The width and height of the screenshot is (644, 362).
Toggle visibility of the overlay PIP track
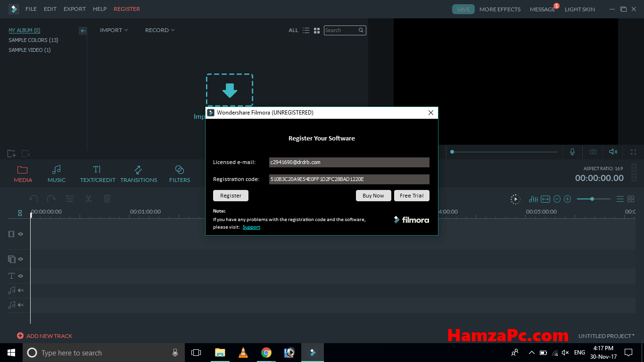click(21, 259)
